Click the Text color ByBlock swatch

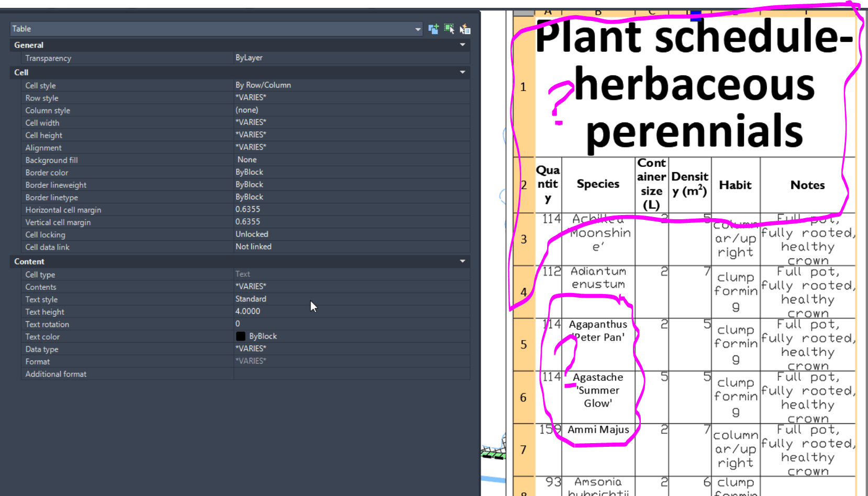(x=240, y=336)
